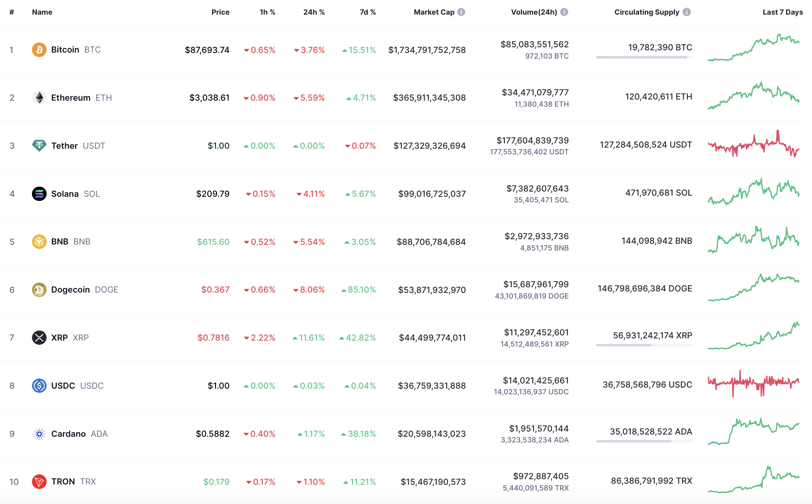Click the Circulating Supply info icon
The image size is (812, 504).
pos(686,12)
